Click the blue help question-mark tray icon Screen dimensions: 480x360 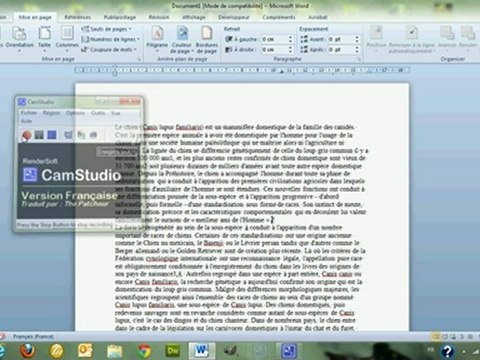point(447,351)
